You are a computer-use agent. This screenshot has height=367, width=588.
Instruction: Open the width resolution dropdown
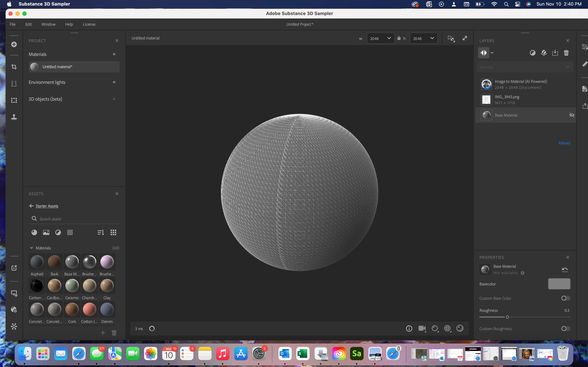pyautogui.click(x=380, y=38)
